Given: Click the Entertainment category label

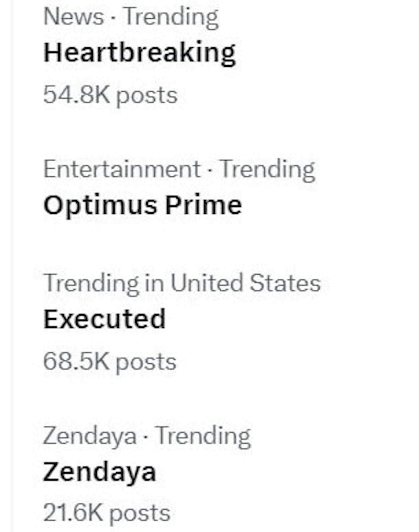Looking at the screenshot, I should 122,169.
